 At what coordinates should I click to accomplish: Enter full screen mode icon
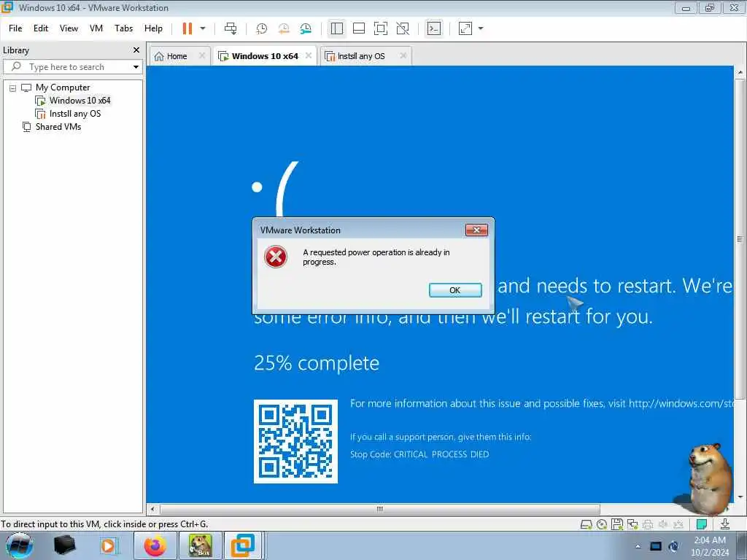[381, 28]
